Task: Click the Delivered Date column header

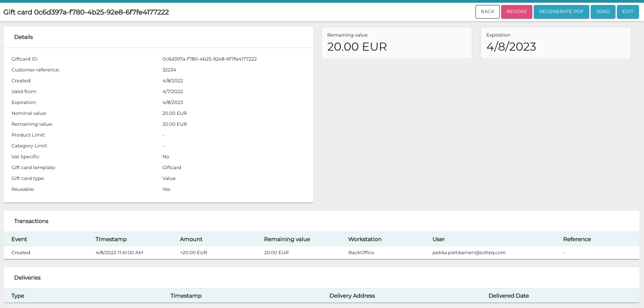Action: click(508, 296)
